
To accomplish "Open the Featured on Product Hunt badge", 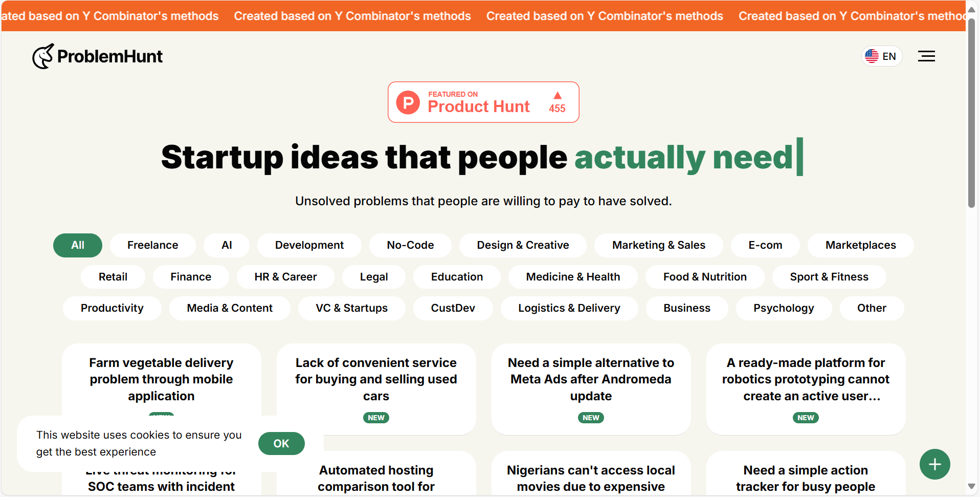I will 483,102.
